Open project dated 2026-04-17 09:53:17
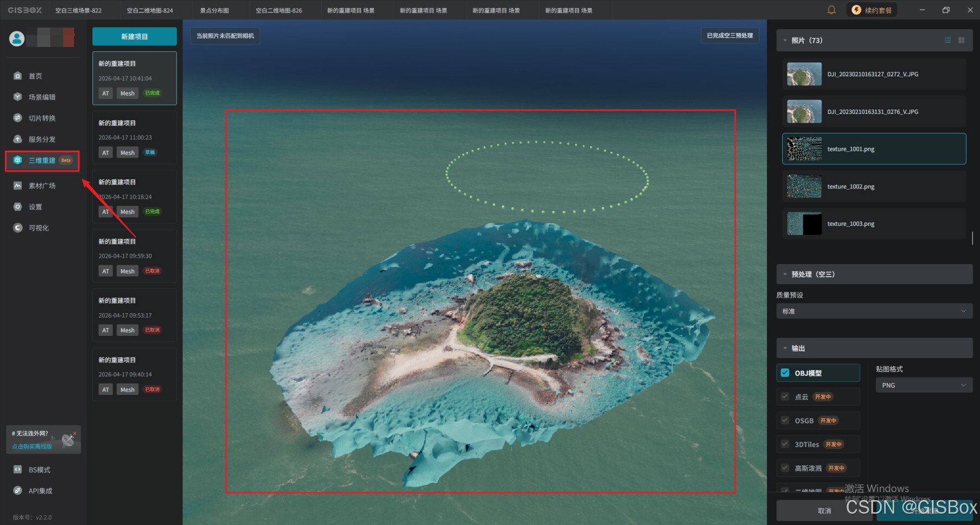Viewport: 980px width, 525px height. click(x=135, y=315)
